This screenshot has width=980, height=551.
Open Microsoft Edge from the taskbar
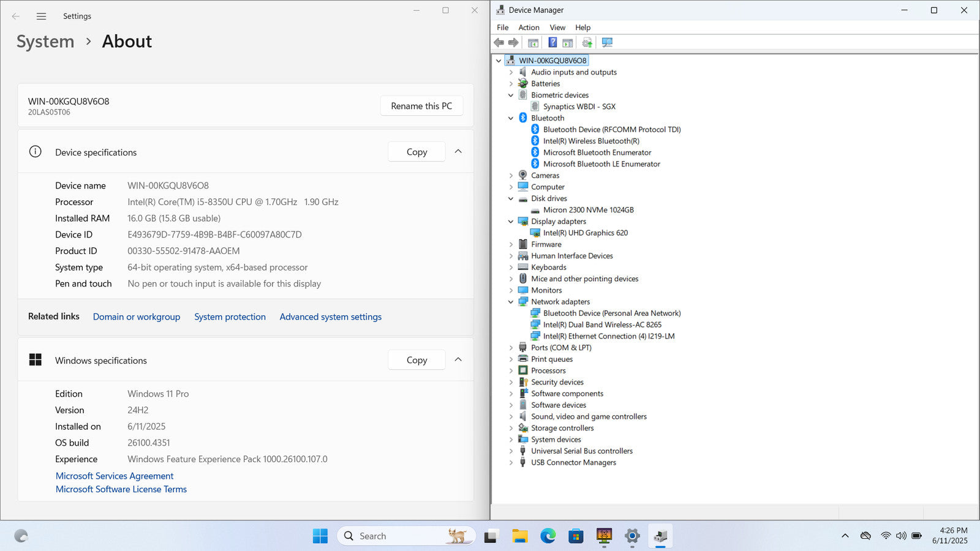(x=548, y=536)
